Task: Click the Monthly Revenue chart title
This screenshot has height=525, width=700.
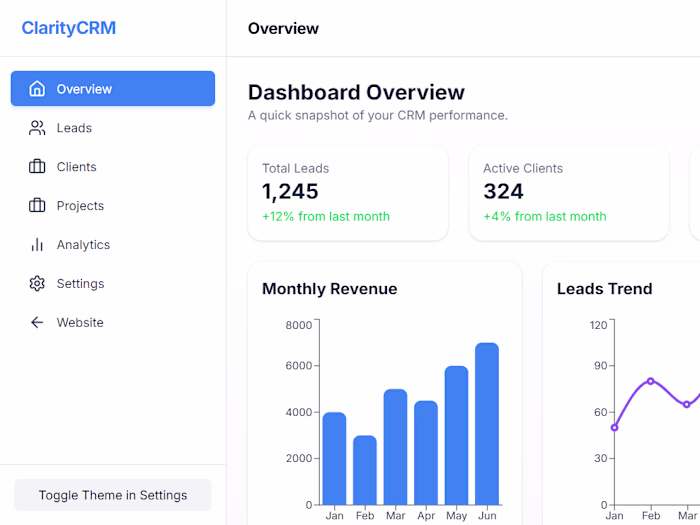Action: pyautogui.click(x=329, y=289)
